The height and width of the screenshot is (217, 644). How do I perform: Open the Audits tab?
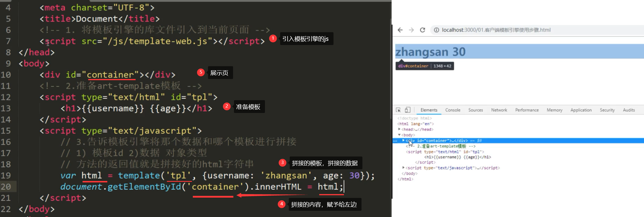coord(629,110)
